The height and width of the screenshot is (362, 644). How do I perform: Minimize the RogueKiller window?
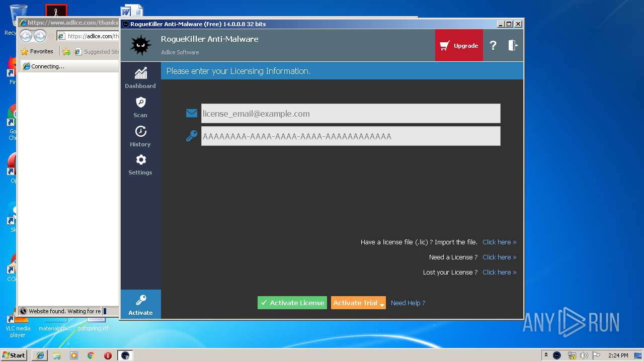click(501, 24)
